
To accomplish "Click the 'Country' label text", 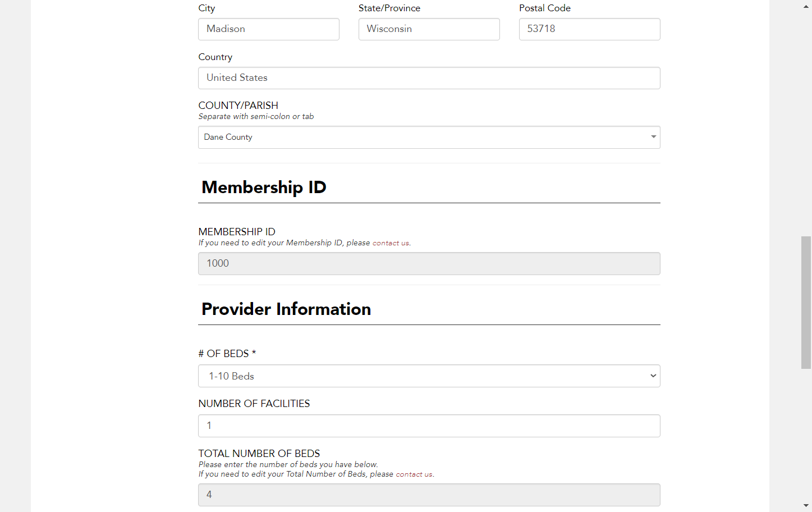I will [215, 57].
